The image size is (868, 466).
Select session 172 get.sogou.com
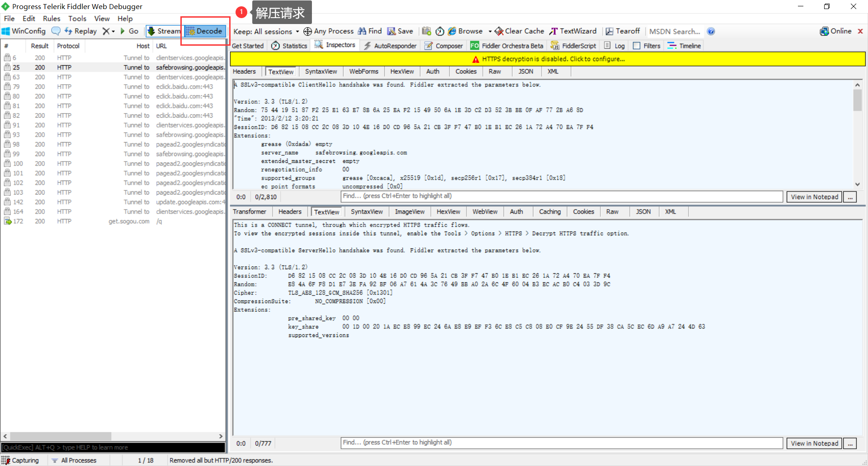pos(113,221)
